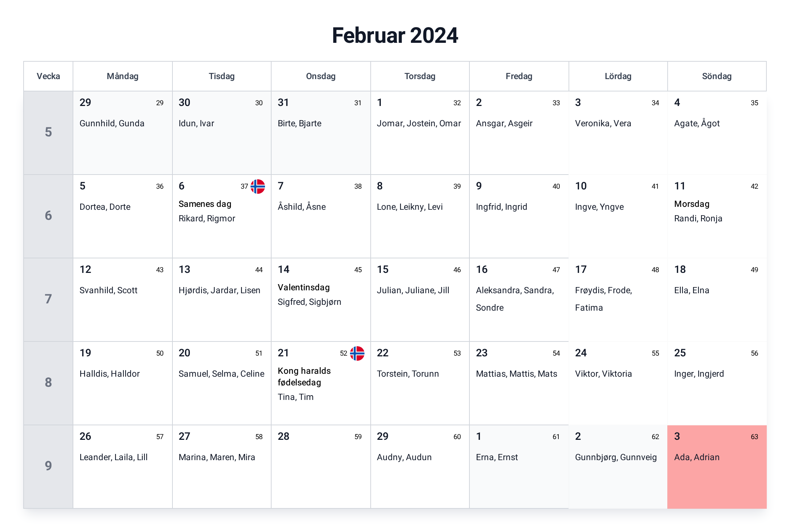
Task: Click the Norwegian flag on February 6
Action: 258,186
